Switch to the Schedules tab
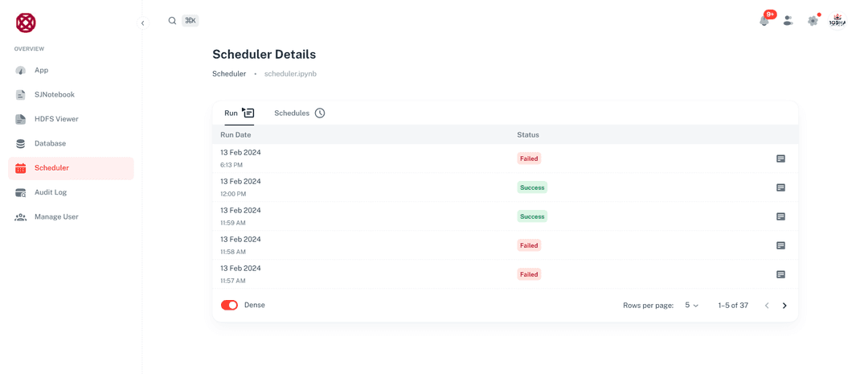The width and height of the screenshot is (868, 374). [x=299, y=113]
